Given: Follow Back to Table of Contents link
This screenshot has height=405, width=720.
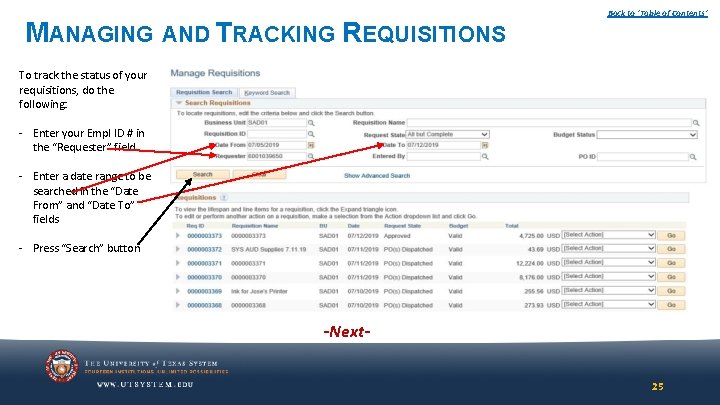Looking at the screenshot, I should point(657,13).
